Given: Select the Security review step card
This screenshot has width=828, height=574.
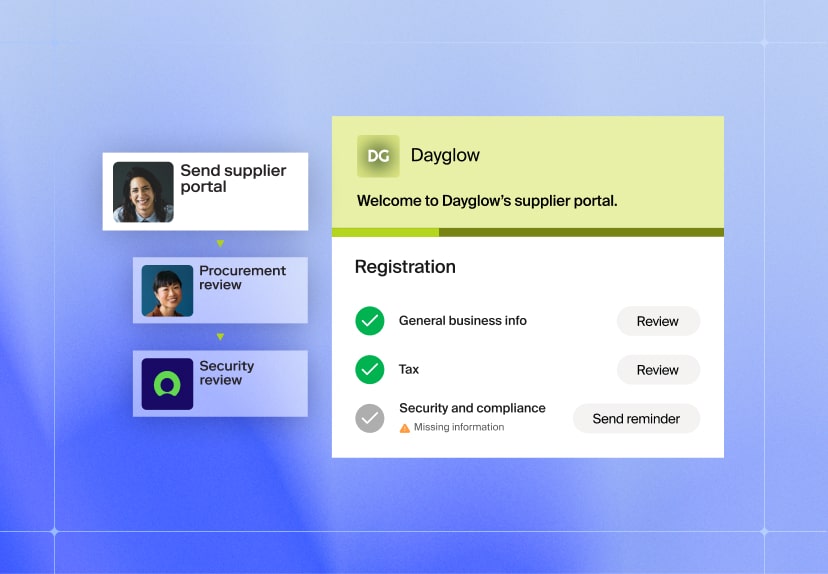Looking at the screenshot, I should coord(220,384).
